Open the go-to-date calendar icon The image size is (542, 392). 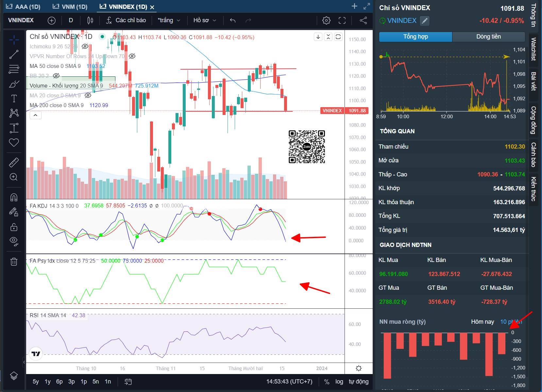pyautogui.click(x=128, y=382)
